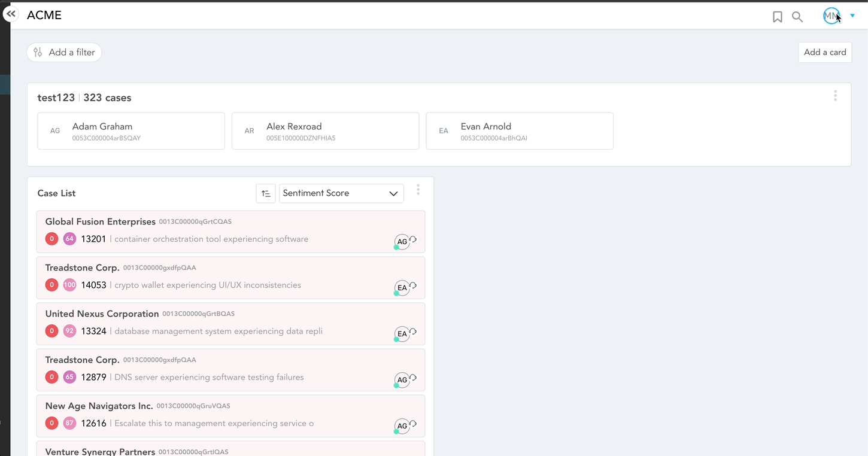Click Evan Arnold ID 0053C000004arBhQAI
Screen dimensions: 868x456
pyautogui.click(x=494, y=138)
